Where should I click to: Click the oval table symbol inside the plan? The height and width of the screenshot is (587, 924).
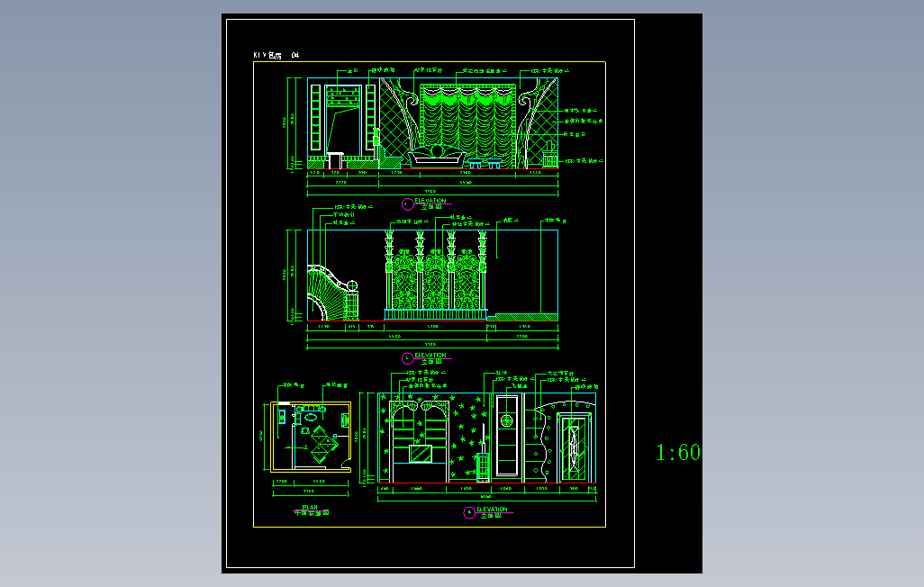[x=311, y=417]
